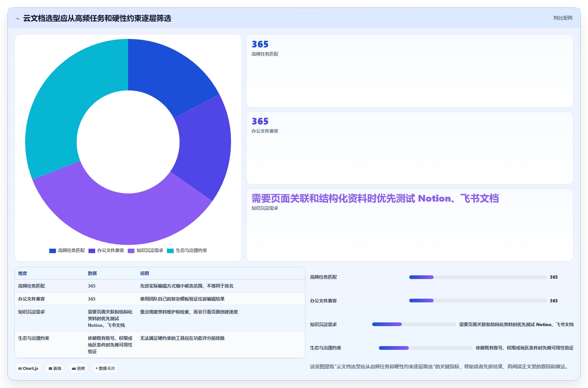The image size is (588, 388).
Task: Click the summary caption below progress bars
Action: (440, 367)
